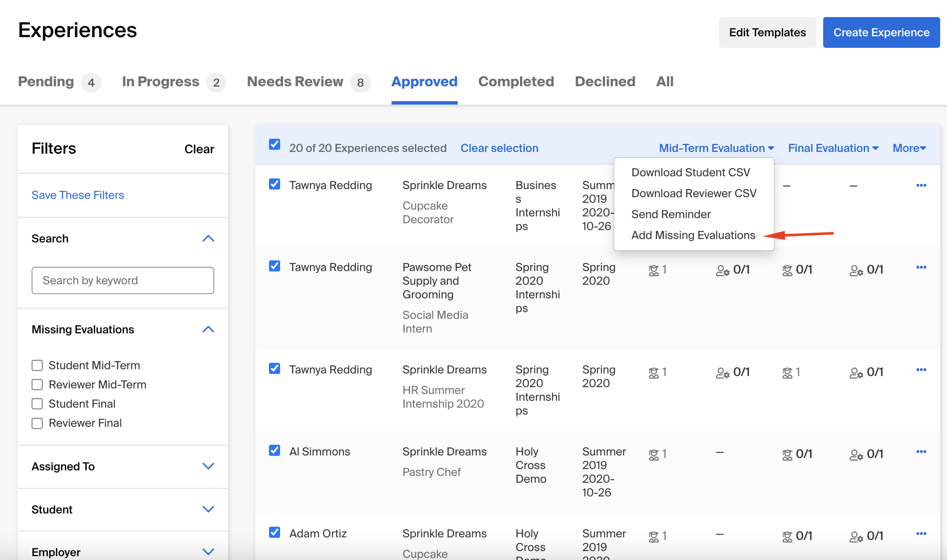Switch to the All tab

click(665, 82)
